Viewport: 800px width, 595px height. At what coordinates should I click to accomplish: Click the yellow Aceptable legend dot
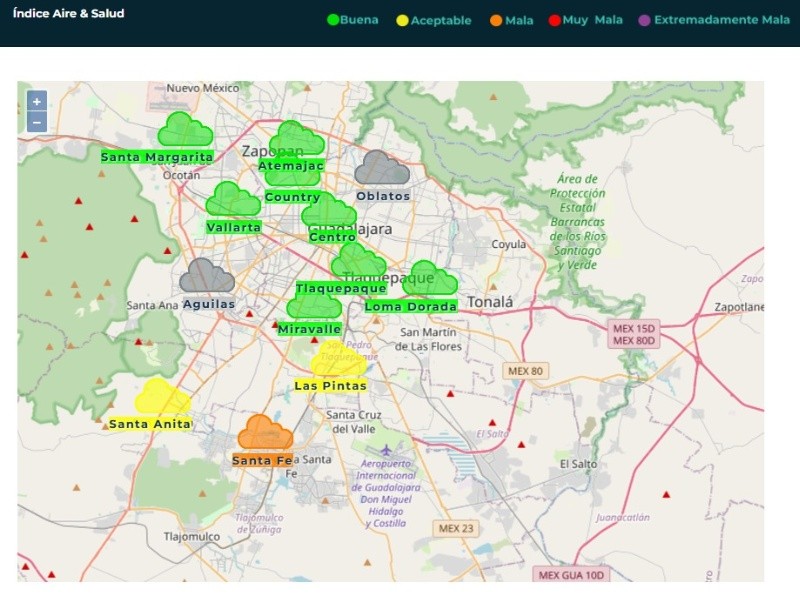403,20
